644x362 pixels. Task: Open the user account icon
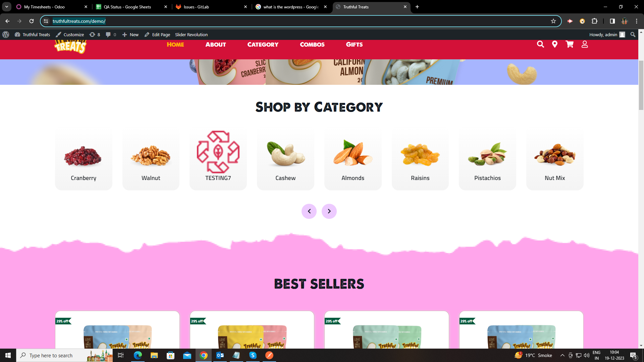coord(585,44)
